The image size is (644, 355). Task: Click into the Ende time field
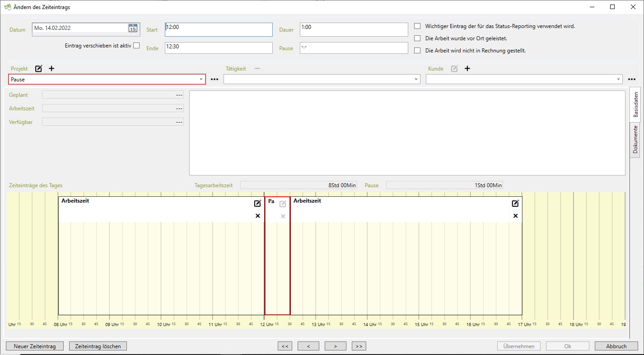click(219, 48)
